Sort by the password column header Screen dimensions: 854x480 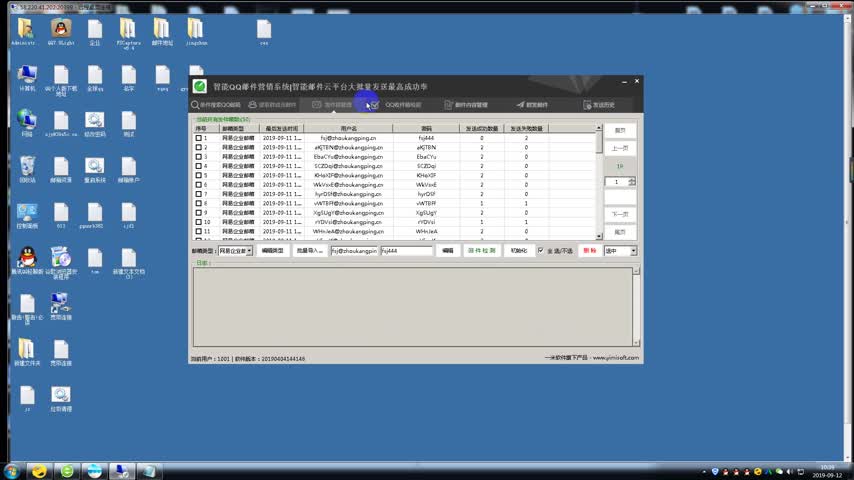coord(426,129)
